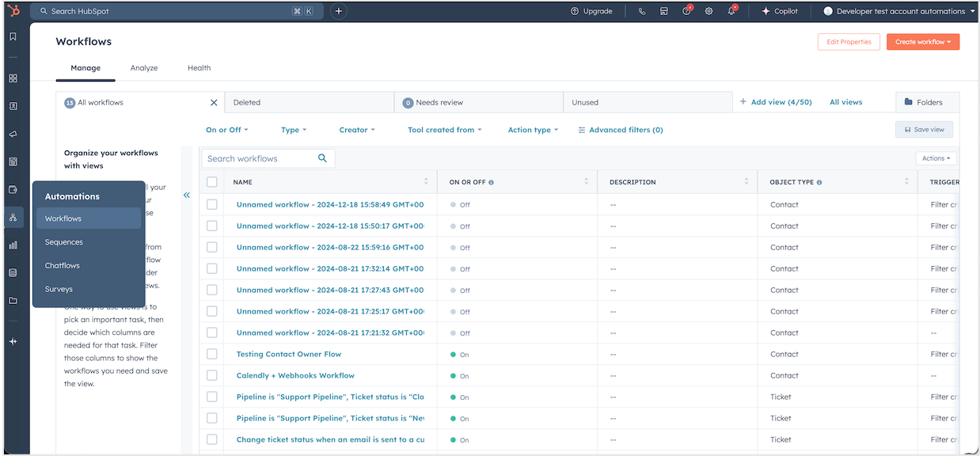Open the calling icon in the top bar
This screenshot has width=980, height=456.
[642, 10]
